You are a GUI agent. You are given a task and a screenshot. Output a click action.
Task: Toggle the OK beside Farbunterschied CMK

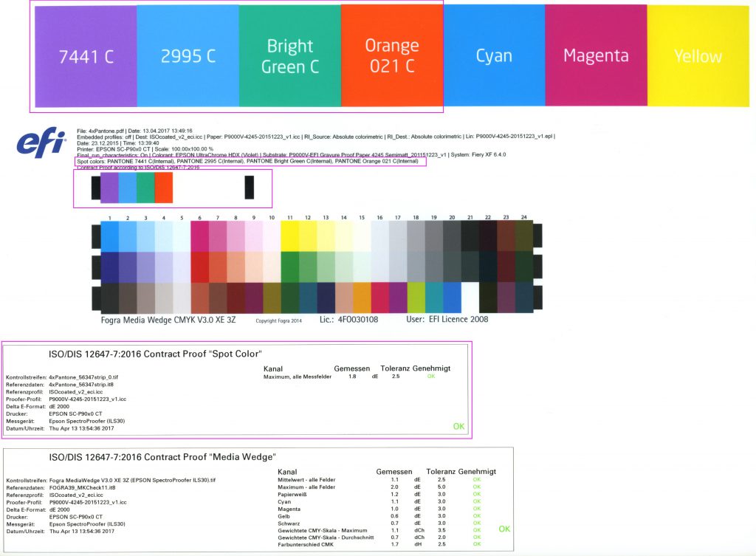click(x=476, y=545)
